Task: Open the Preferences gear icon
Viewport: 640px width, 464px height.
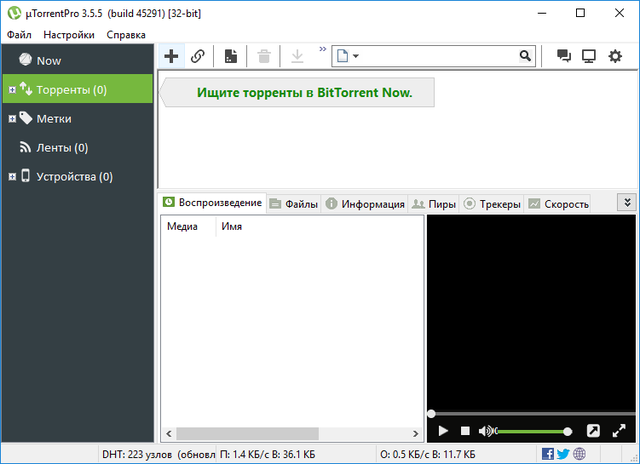Action: [615, 56]
